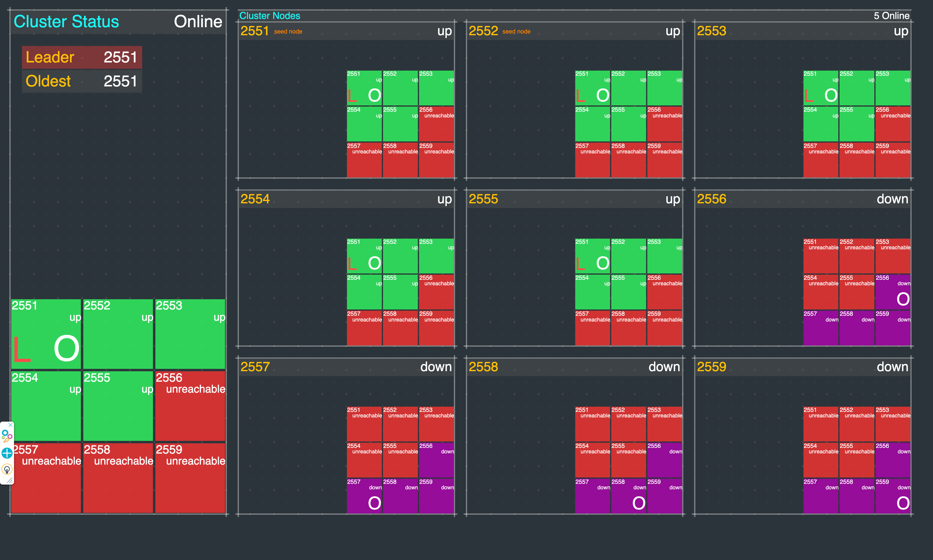Click the blue plus icon in widget
This screenshot has width=933, height=560.
(x=7, y=453)
